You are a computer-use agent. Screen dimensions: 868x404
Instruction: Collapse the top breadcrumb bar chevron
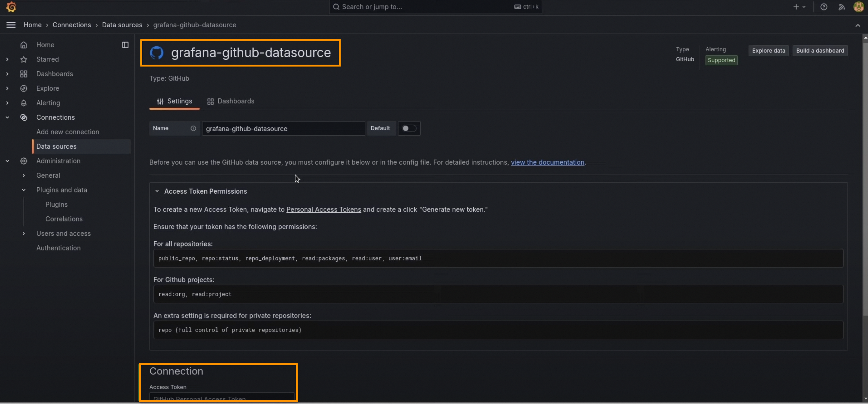click(x=858, y=25)
